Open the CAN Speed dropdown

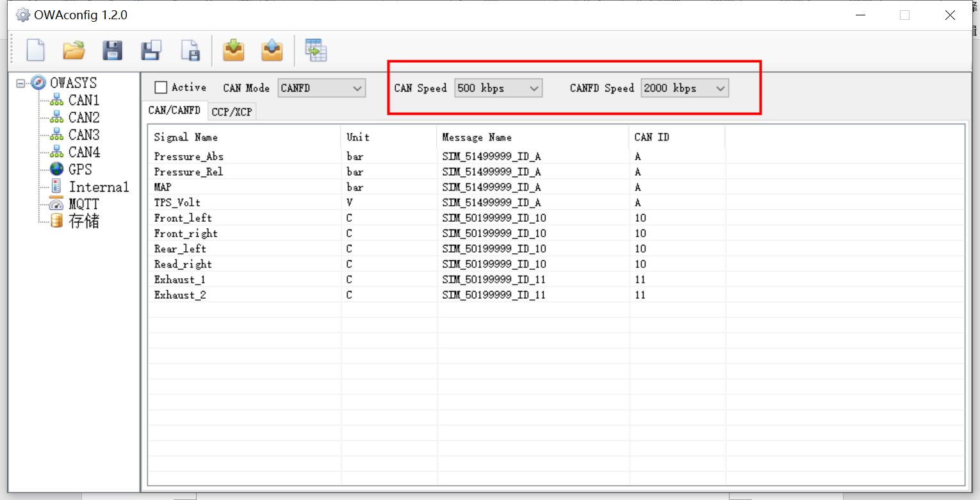[x=498, y=88]
